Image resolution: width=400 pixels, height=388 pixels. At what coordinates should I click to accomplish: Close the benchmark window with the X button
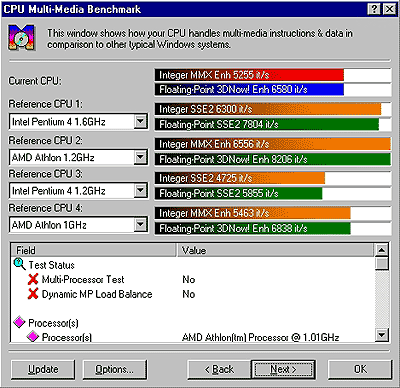click(x=389, y=9)
